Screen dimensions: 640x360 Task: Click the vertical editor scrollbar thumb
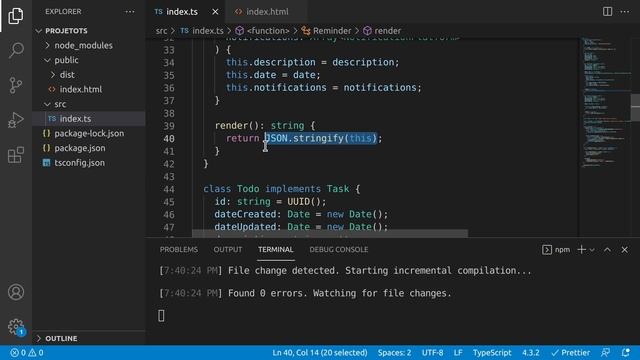(x=635, y=107)
